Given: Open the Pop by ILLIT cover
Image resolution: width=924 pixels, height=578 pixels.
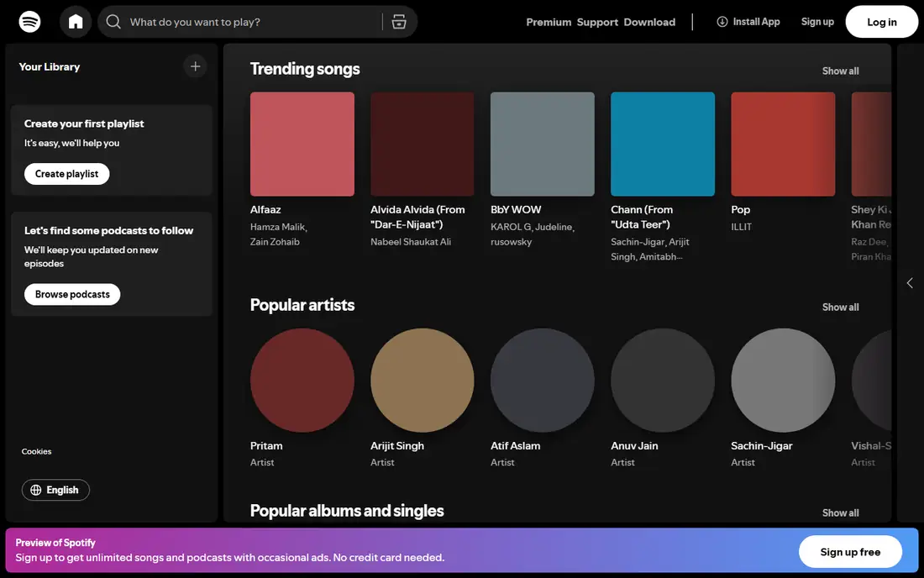Looking at the screenshot, I should click(x=783, y=144).
